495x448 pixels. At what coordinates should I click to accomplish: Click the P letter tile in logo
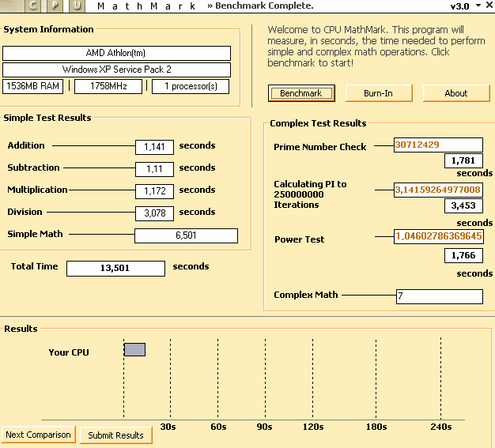(55, 6)
